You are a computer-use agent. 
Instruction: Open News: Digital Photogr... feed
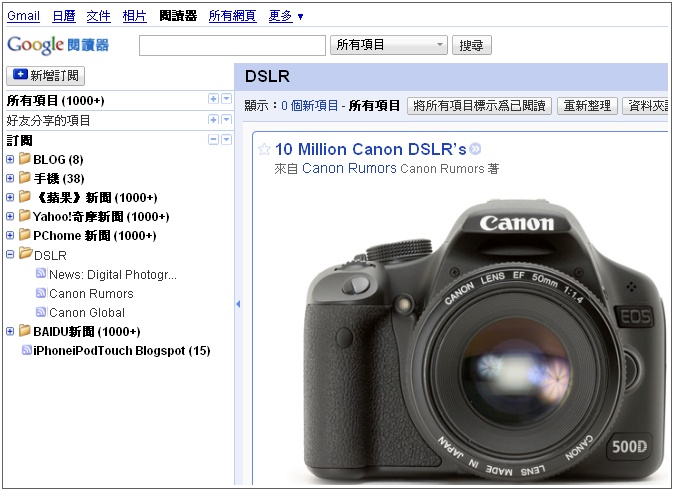click(113, 275)
